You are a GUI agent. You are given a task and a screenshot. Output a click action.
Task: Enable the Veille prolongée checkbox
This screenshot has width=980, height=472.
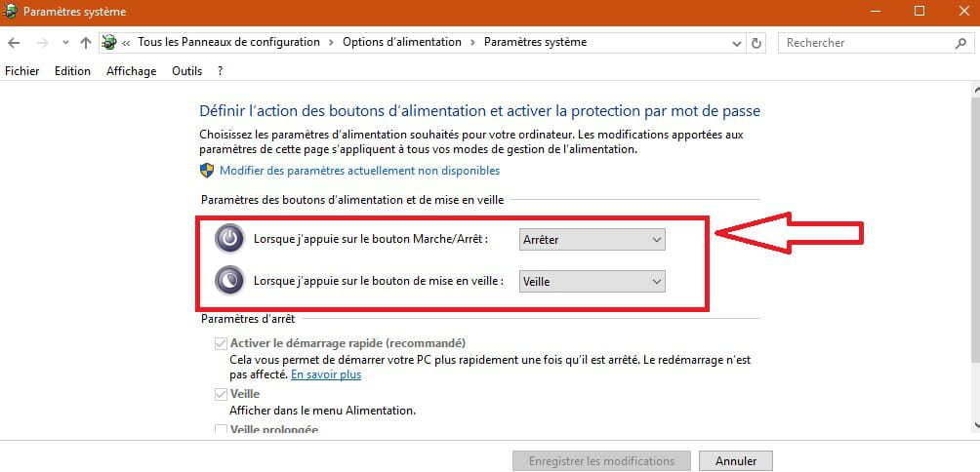(x=221, y=429)
